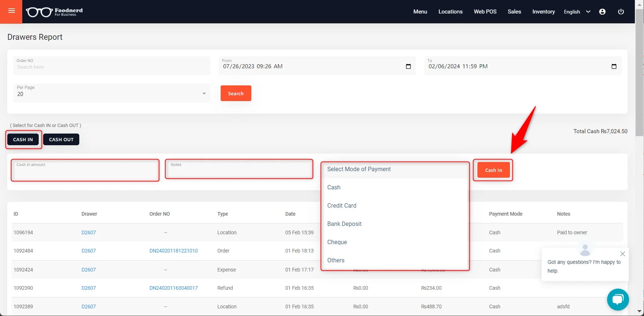Choose Credit Card payment mode
The image size is (644, 316).
[x=395, y=205]
